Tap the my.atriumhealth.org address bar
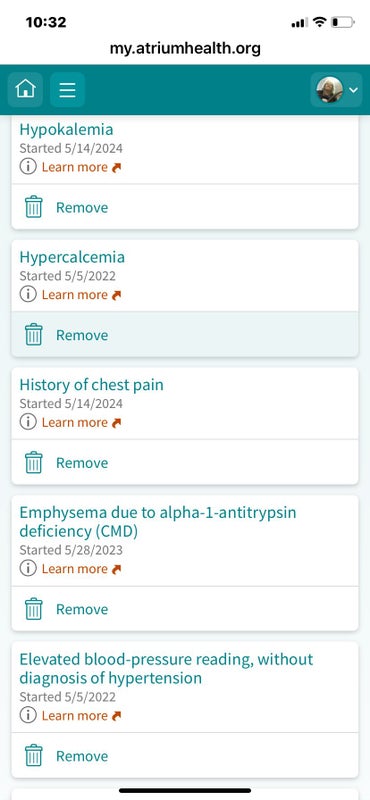The image size is (370, 800). coord(185,48)
